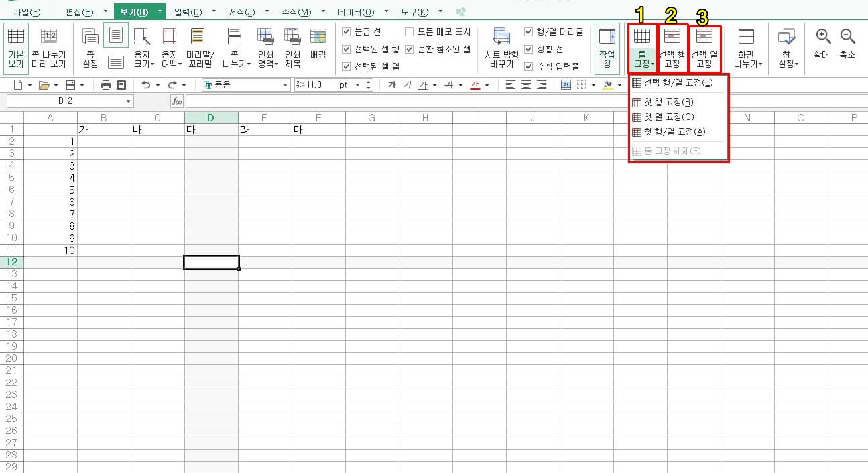
Task: Toggle the 수식 입력줄 checkbox off
Action: [528, 66]
